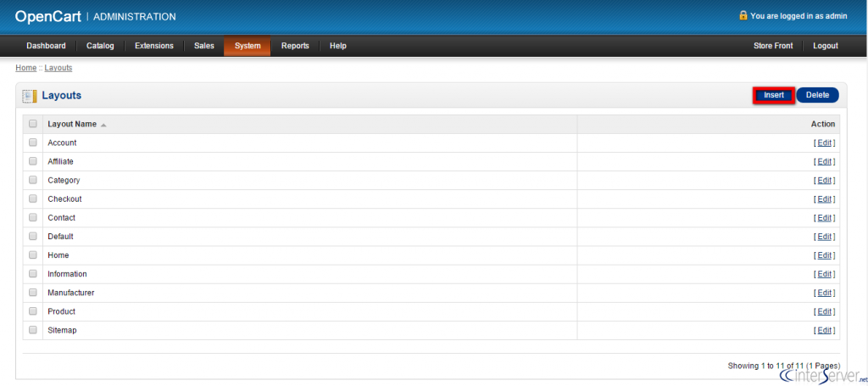Open the Catalog menu
The height and width of the screenshot is (386, 868).
(x=100, y=46)
